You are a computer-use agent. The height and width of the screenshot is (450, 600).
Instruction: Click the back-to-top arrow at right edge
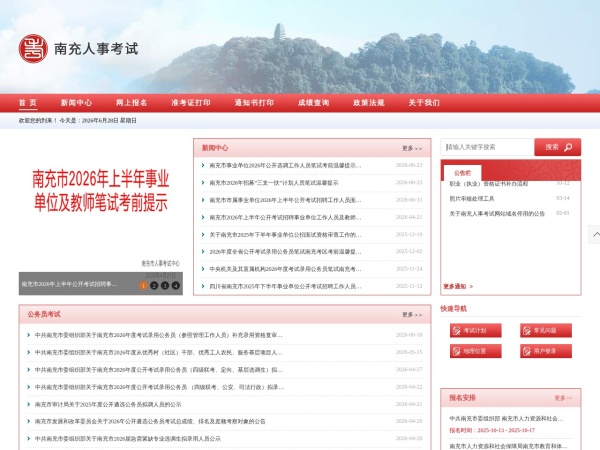tap(594, 235)
